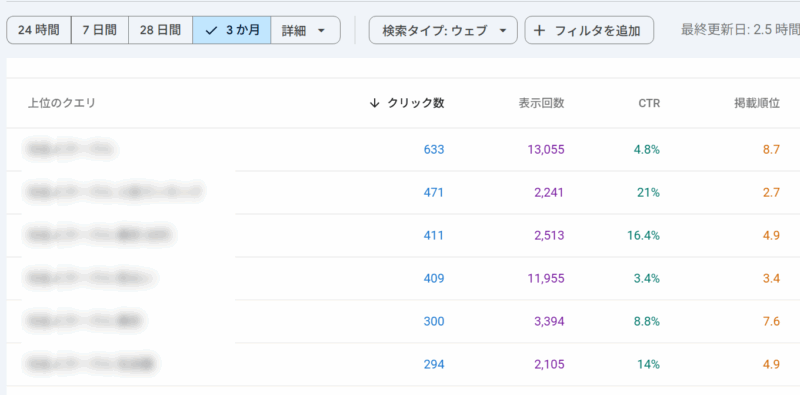Click the position value 4.9 in 294-clicks row

[771, 364]
